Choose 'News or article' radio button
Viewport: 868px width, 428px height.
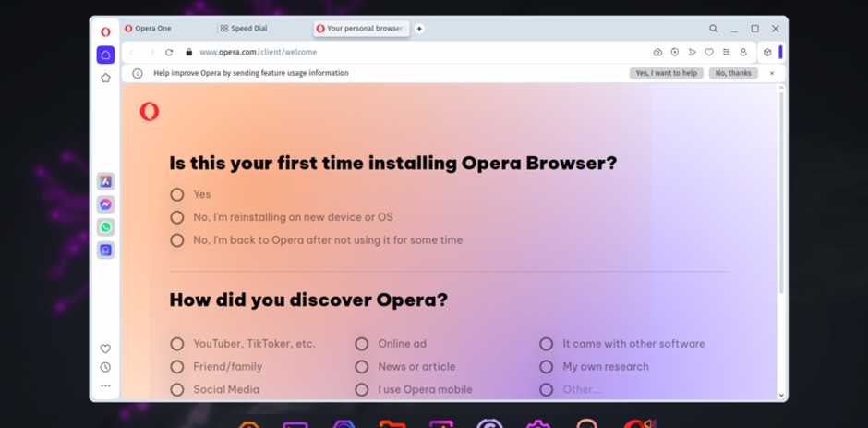(x=361, y=366)
